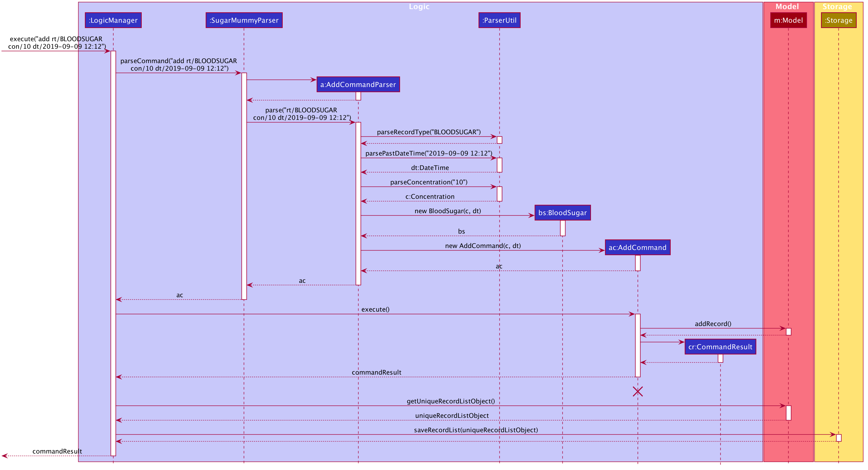Click the Logic frame title
The image size is (868, 470).
point(419,6)
